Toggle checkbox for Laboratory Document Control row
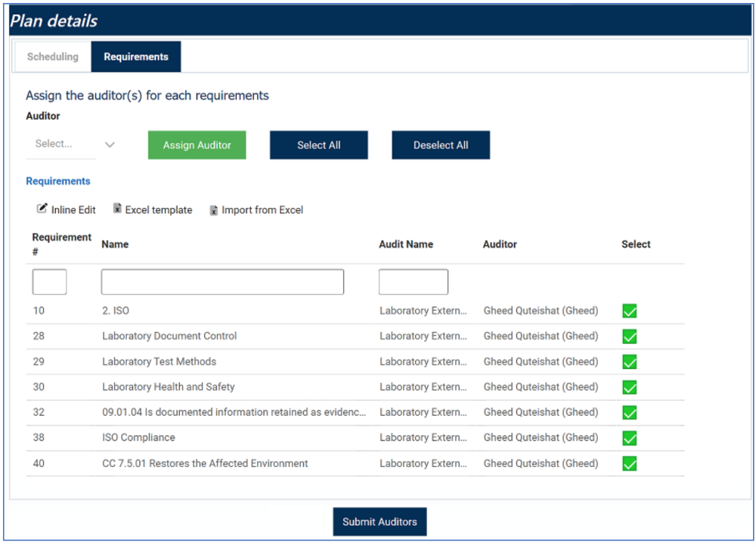Image resolution: width=756 pixels, height=545 pixels. pyautogui.click(x=629, y=336)
